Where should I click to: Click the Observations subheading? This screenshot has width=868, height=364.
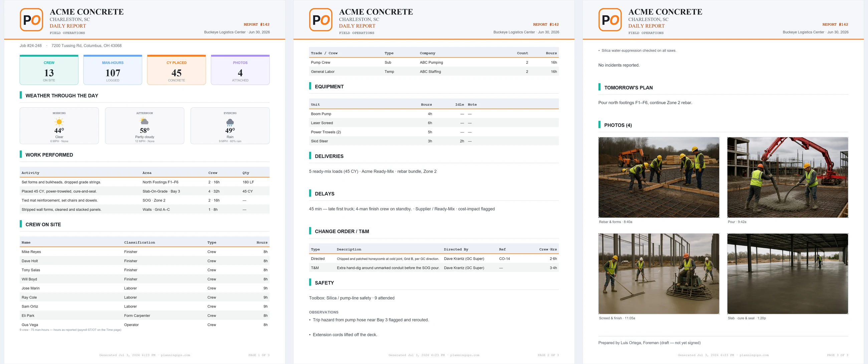(x=323, y=313)
